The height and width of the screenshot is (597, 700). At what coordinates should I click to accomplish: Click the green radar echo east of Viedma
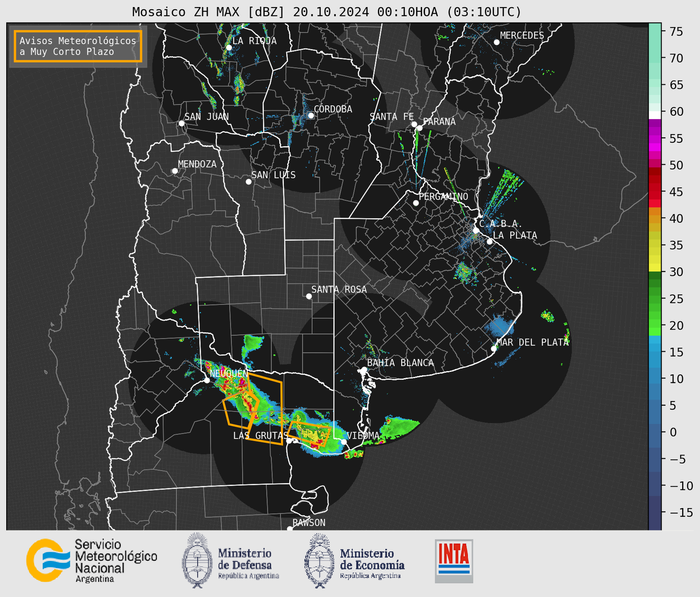[x=398, y=428]
